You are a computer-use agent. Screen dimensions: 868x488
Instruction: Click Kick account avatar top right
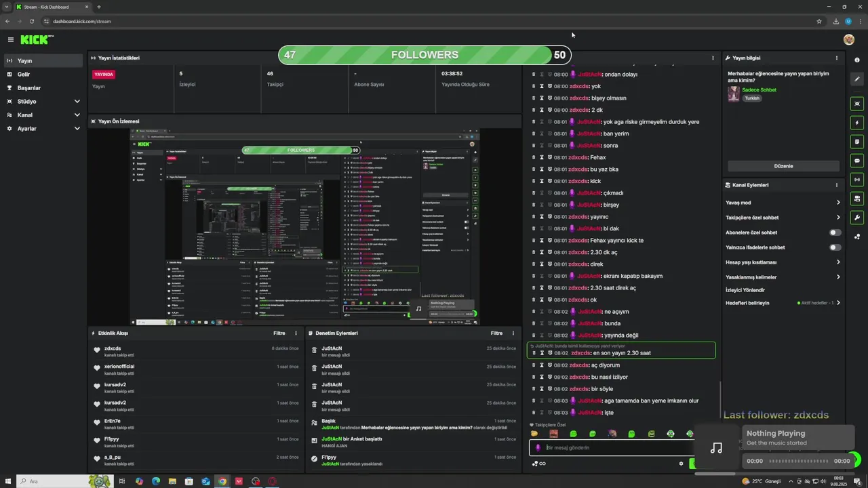click(849, 40)
